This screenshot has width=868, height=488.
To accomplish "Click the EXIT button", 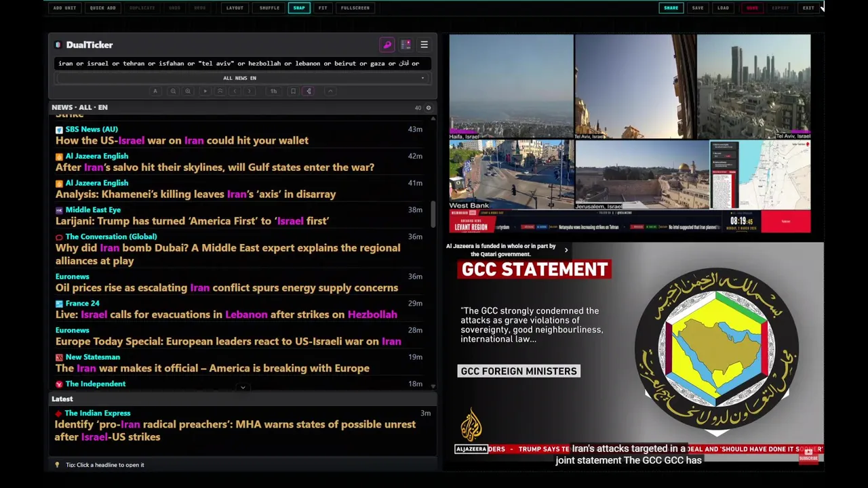I will point(808,8).
